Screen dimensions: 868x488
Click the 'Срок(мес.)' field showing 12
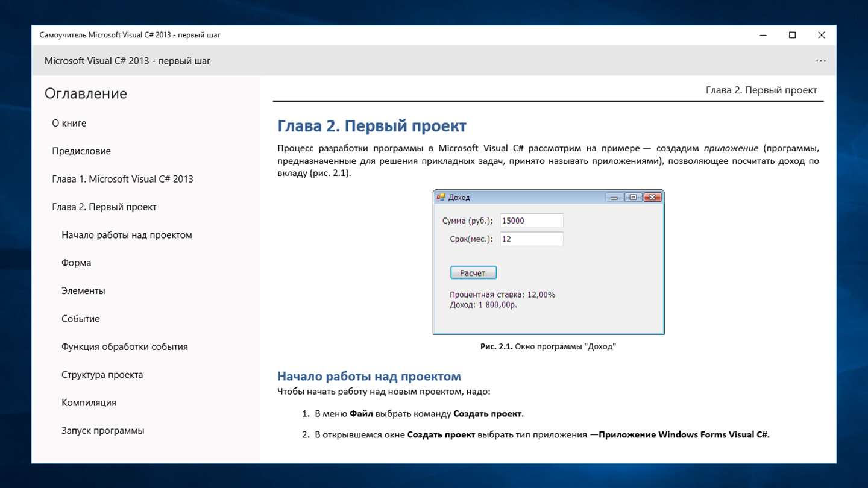532,239
